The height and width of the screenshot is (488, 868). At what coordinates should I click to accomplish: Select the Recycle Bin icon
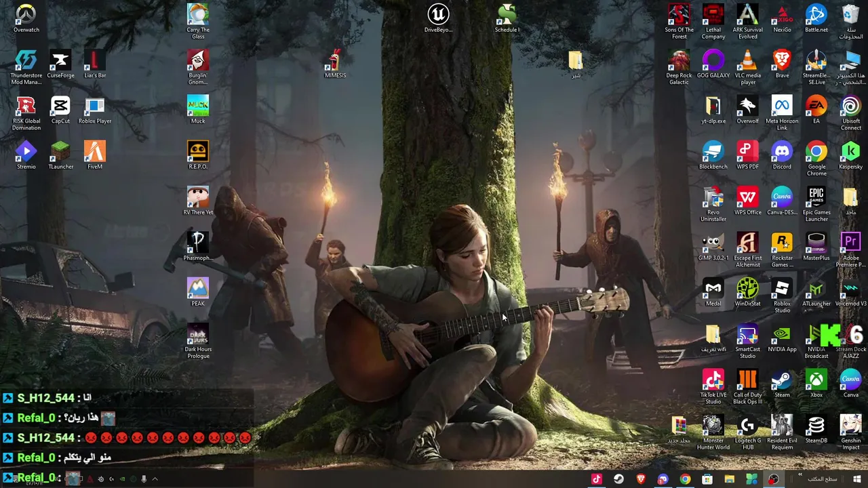coord(850,21)
